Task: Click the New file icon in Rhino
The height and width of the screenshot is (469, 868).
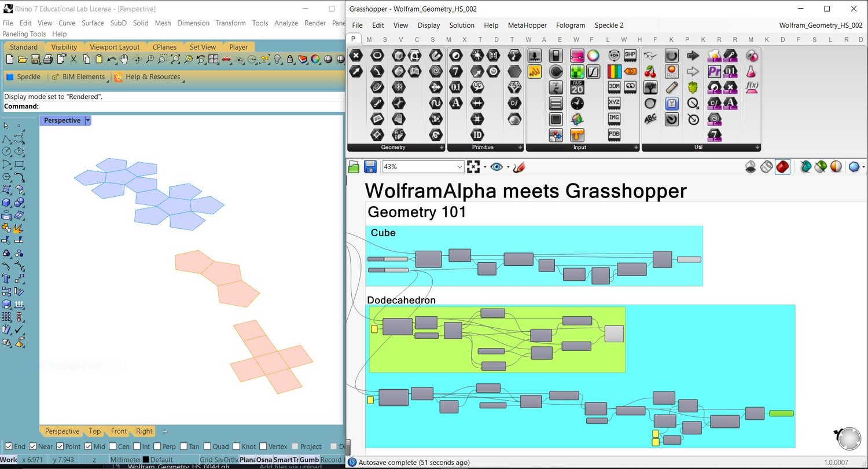Action: click(x=9, y=59)
